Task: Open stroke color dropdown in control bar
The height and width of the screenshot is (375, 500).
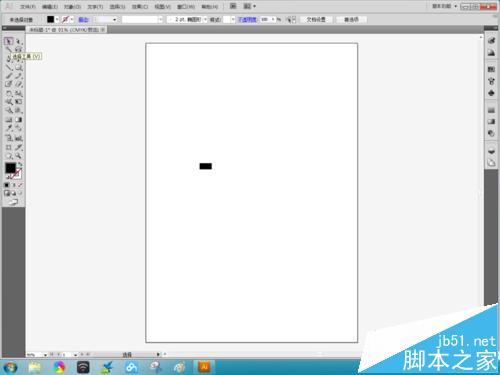Action: 72,19
